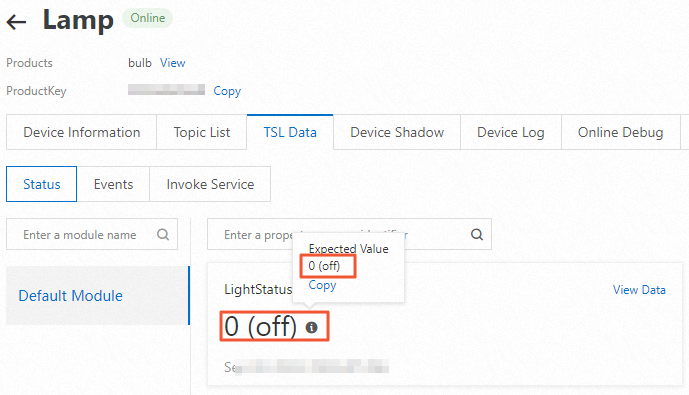
Task: Click the module name search magnifier icon
Action: (x=163, y=235)
